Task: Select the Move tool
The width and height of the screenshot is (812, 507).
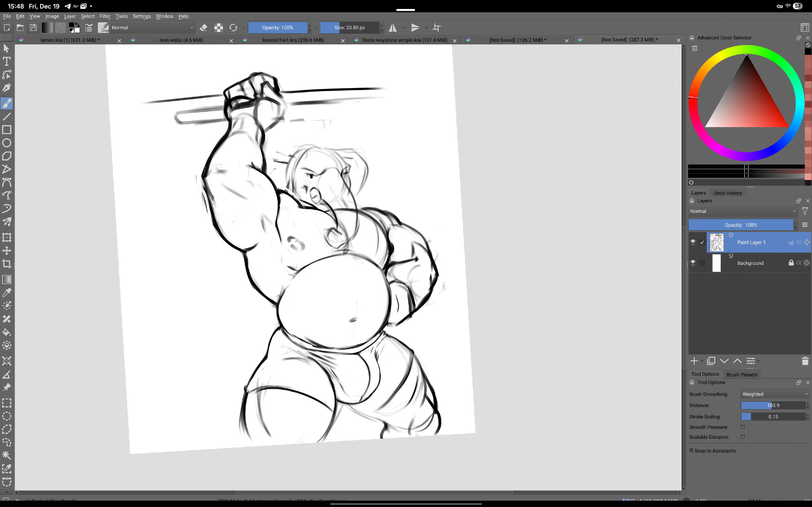Action: click(x=6, y=251)
